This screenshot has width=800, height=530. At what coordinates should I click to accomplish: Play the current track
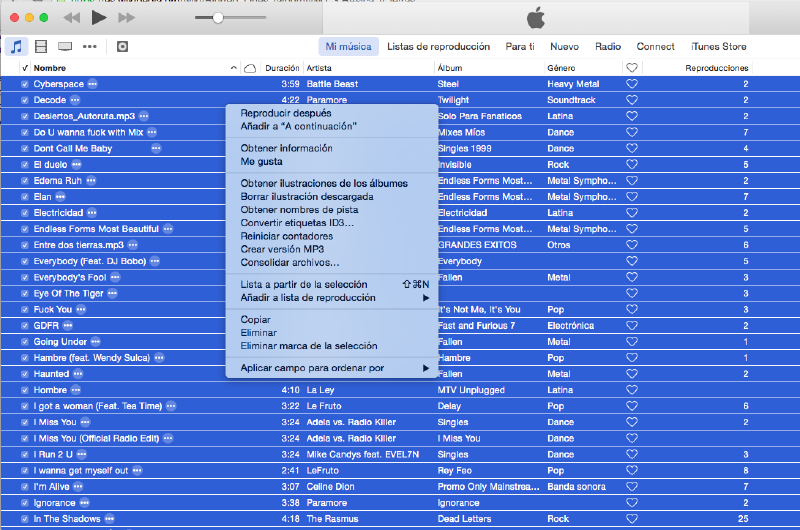click(x=98, y=18)
